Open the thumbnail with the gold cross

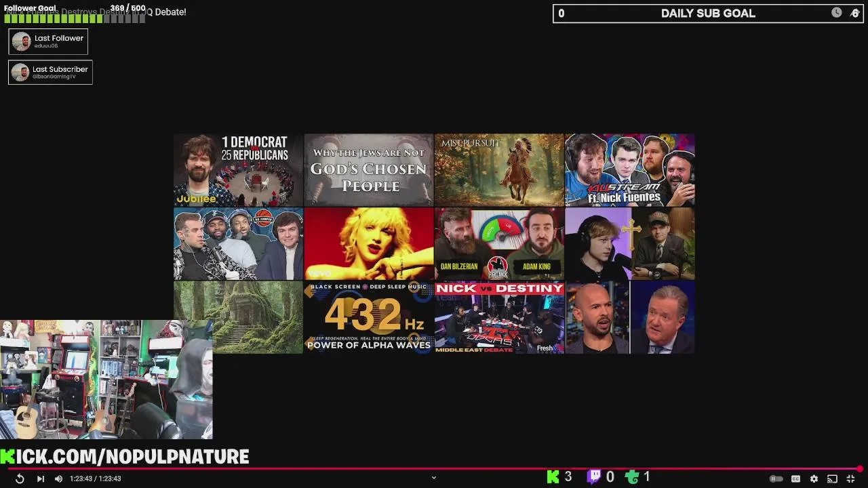tap(629, 243)
